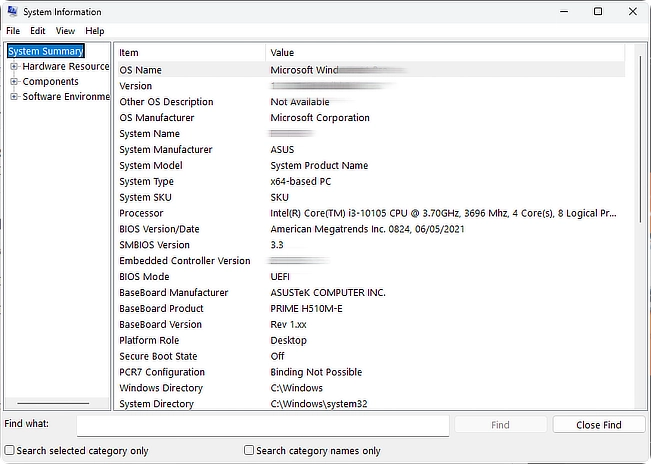Select the Processor row
The image size is (651, 464).
click(x=371, y=213)
